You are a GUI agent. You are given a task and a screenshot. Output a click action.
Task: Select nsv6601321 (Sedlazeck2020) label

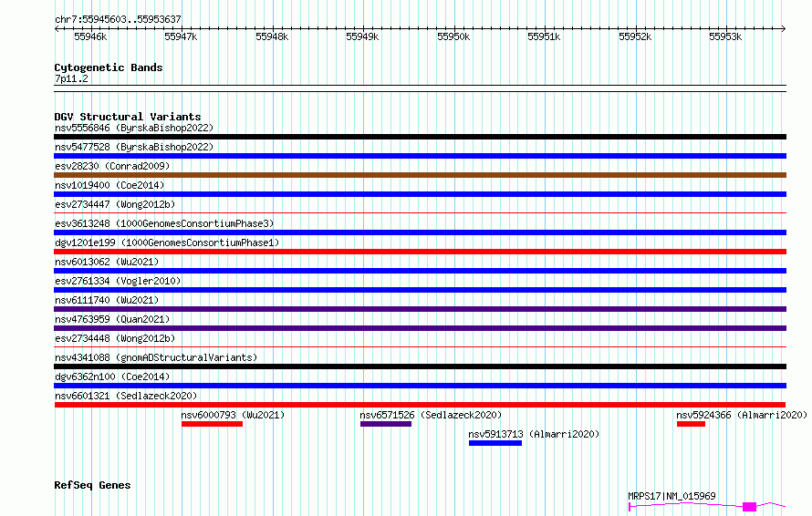pos(126,396)
